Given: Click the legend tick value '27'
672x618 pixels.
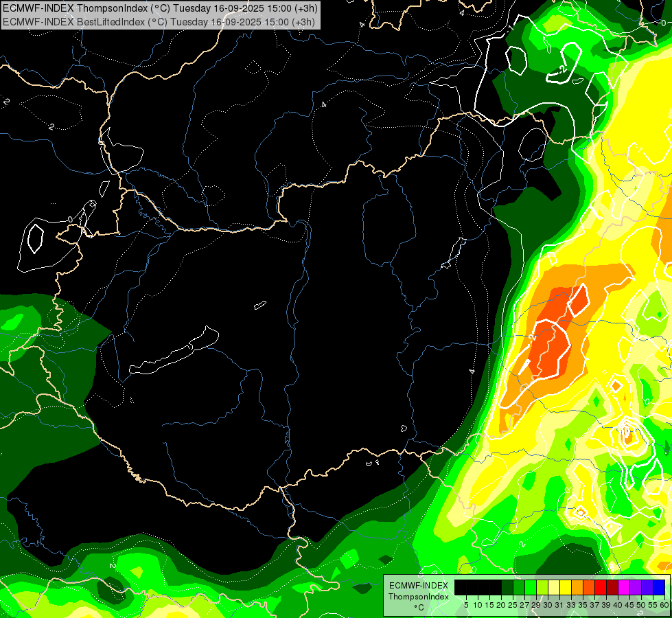Looking at the screenshot, I should (x=524, y=605).
